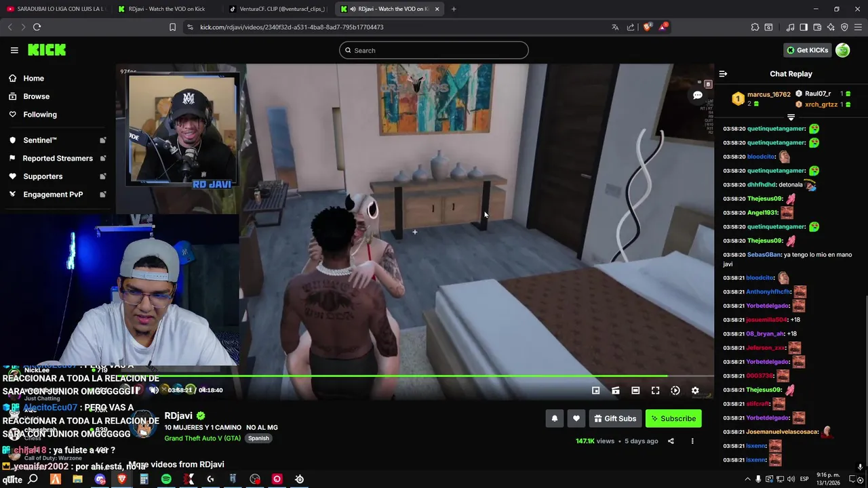Open translate page icon
Screen dimensions: 868x488
615,27
